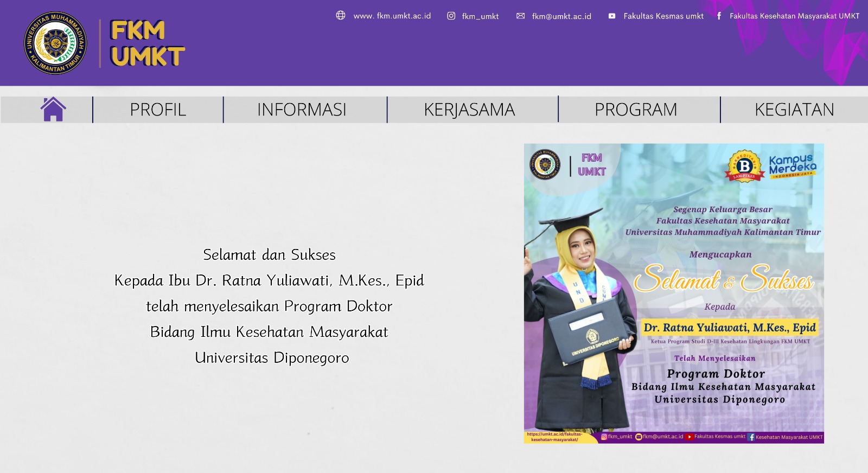Image resolution: width=868 pixels, height=473 pixels.
Task: Click the umkt.ac.id URL in poster footer
Action: coord(554,437)
